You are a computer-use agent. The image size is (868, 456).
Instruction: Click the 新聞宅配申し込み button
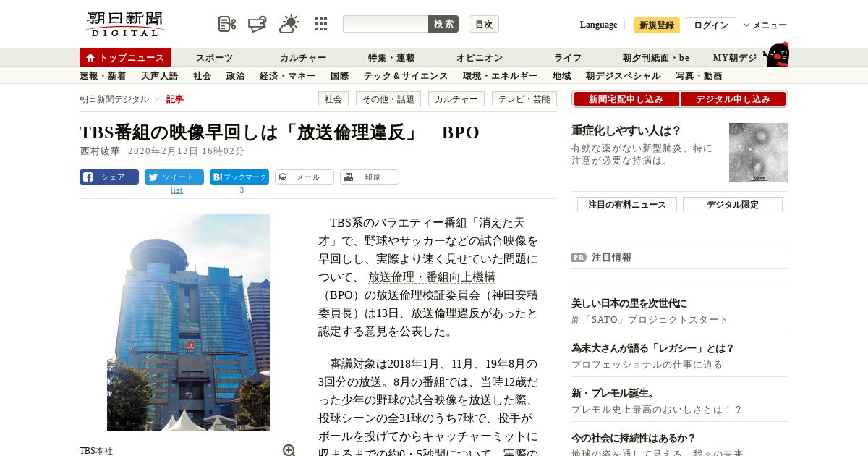tap(626, 99)
